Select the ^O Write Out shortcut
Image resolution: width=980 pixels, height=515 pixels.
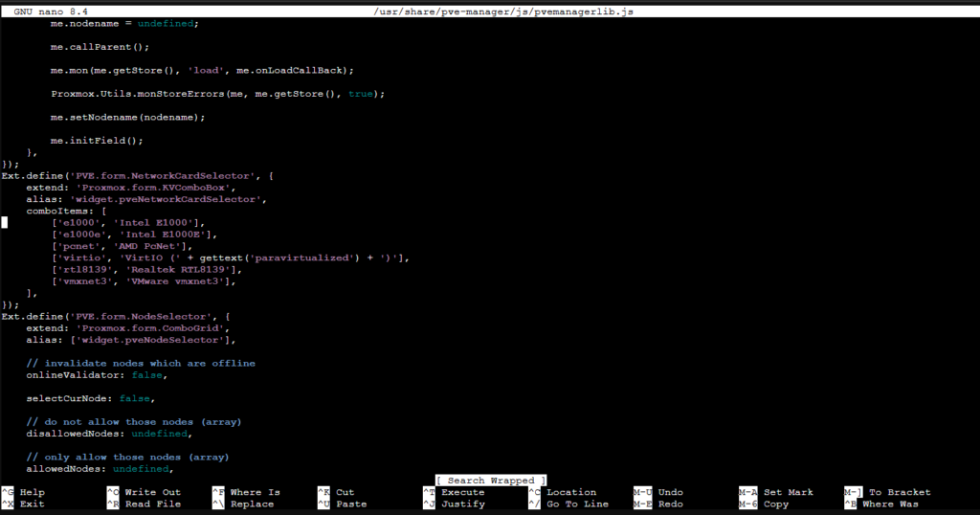[x=143, y=492]
